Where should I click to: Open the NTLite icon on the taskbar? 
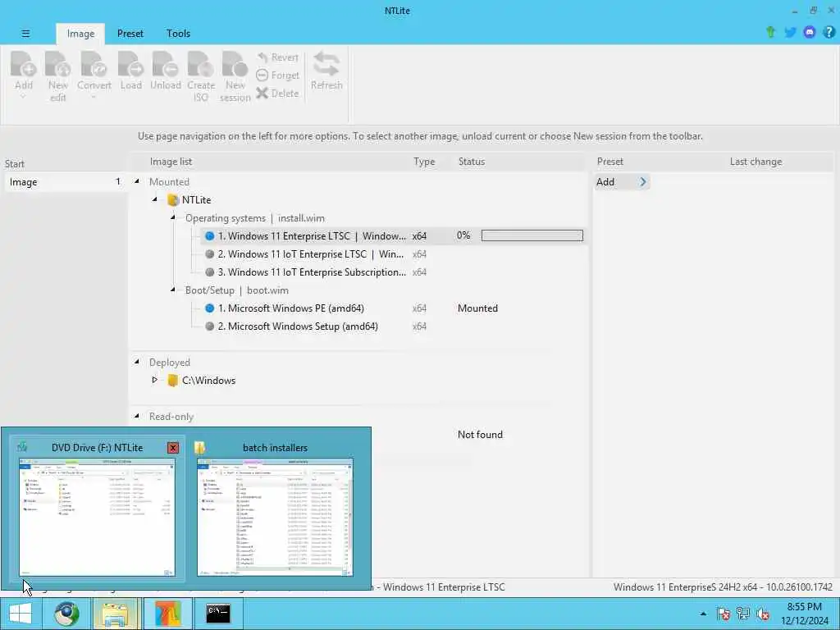click(x=167, y=614)
